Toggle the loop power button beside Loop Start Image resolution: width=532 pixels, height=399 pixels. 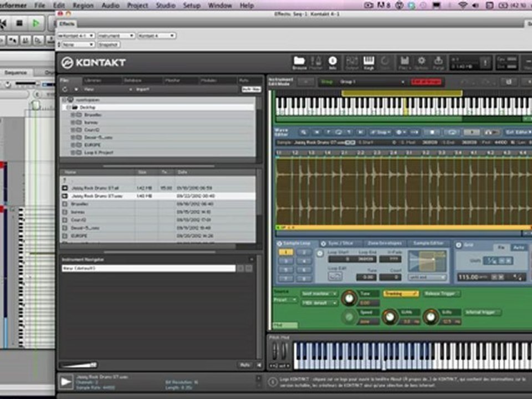tap(320, 253)
